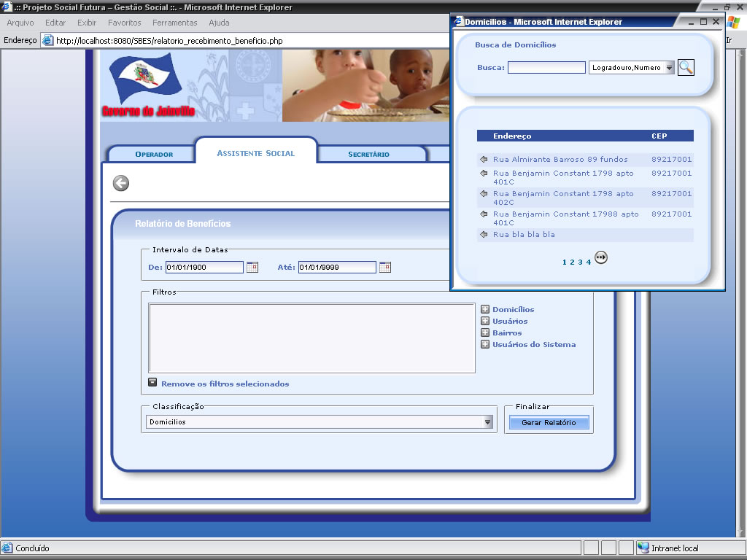The image size is (747, 560).
Task: Click the plus icon next to Domicílios filter
Action: [485, 309]
